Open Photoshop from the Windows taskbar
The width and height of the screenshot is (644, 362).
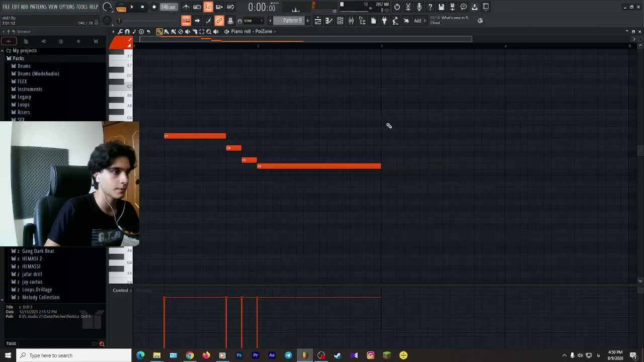[239, 355]
